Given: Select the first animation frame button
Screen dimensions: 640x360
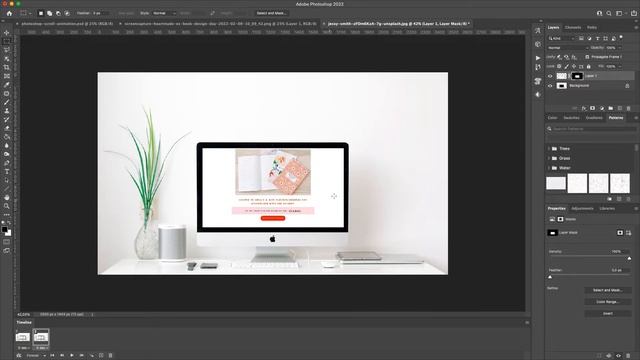Looking at the screenshot, I should click(52, 356).
